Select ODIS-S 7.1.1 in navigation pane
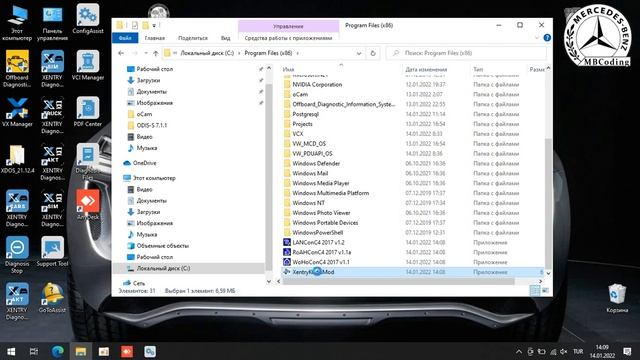The width and height of the screenshot is (640, 360). point(151,125)
